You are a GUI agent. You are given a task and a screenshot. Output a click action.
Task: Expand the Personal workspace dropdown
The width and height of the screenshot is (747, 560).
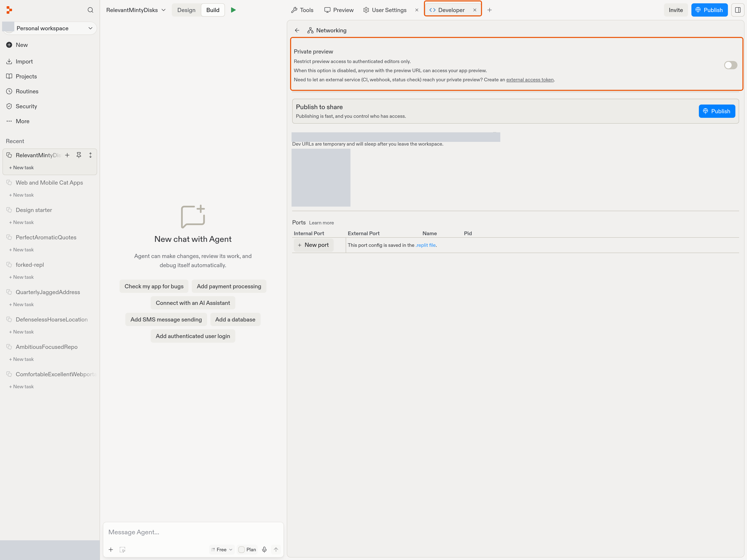click(50, 28)
